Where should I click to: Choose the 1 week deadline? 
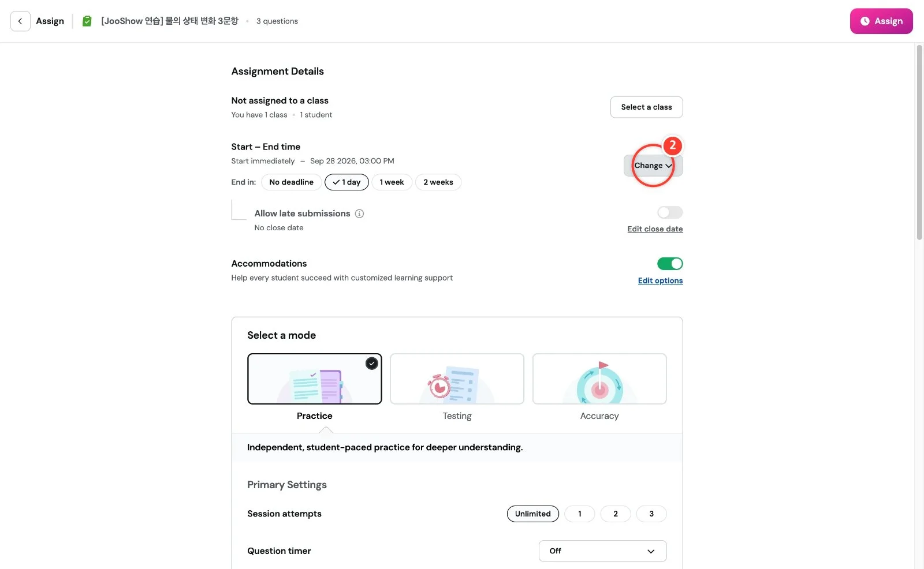tap(392, 182)
